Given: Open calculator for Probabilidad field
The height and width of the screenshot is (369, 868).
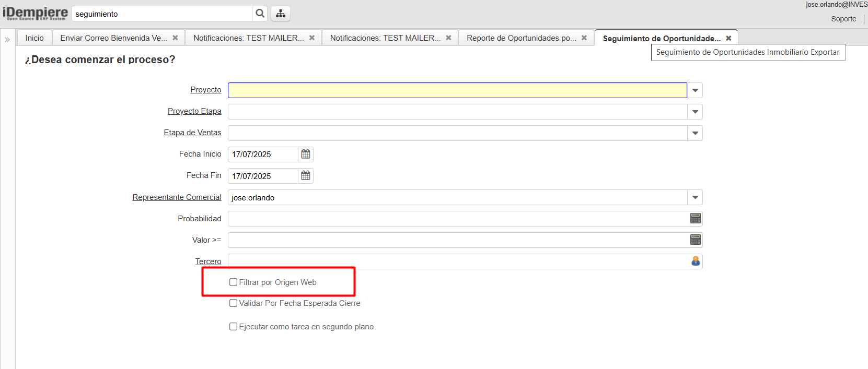Looking at the screenshot, I should (695, 219).
